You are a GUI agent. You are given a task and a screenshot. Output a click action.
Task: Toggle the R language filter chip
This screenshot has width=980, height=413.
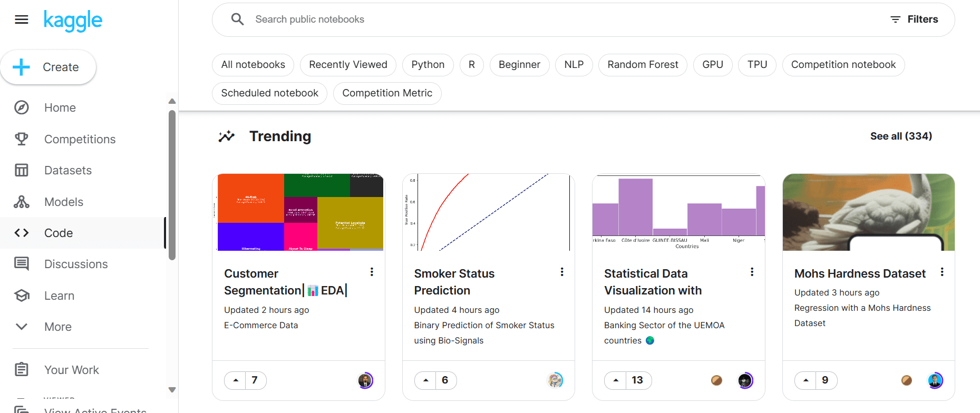click(472, 65)
